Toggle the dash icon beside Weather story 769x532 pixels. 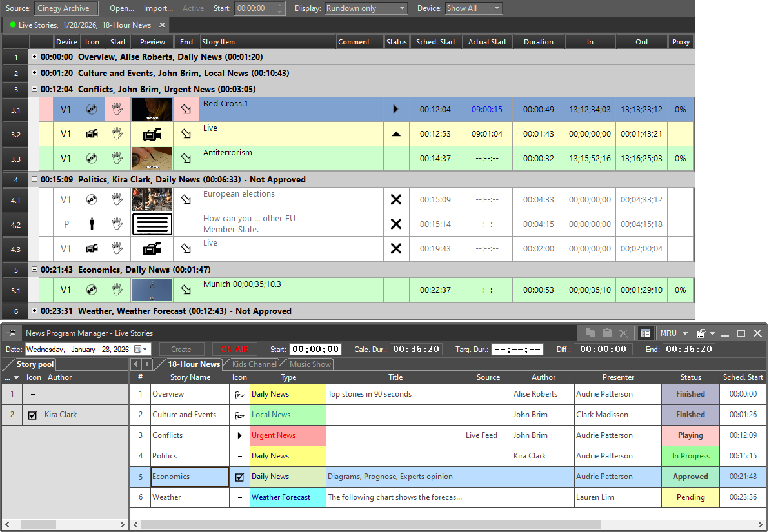[x=239, y=497]
